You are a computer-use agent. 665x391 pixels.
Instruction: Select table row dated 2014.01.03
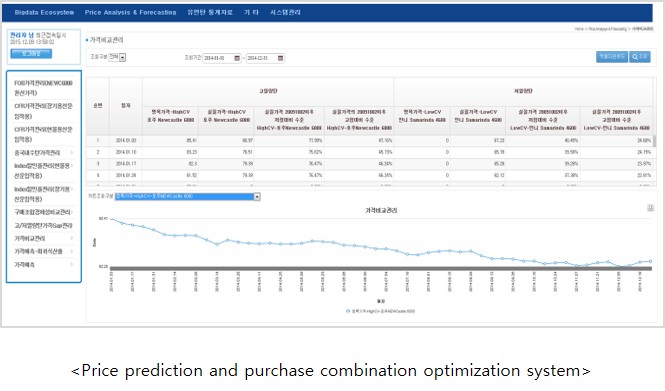369,140
